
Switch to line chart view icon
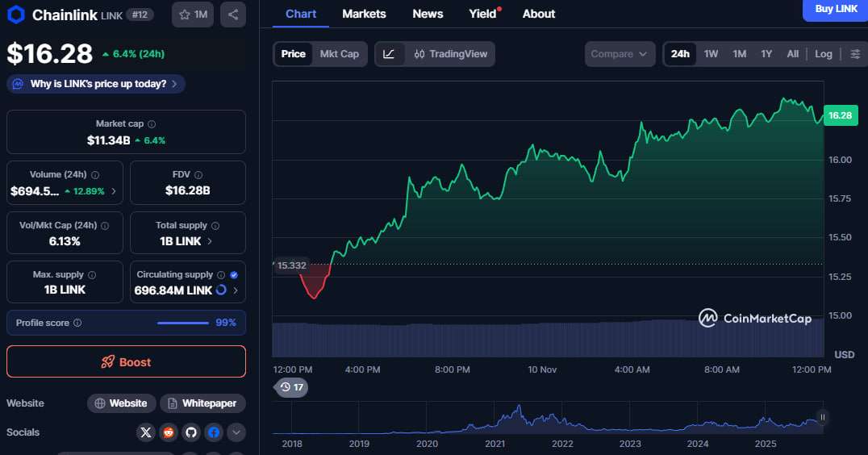click(x=389, y=54)
